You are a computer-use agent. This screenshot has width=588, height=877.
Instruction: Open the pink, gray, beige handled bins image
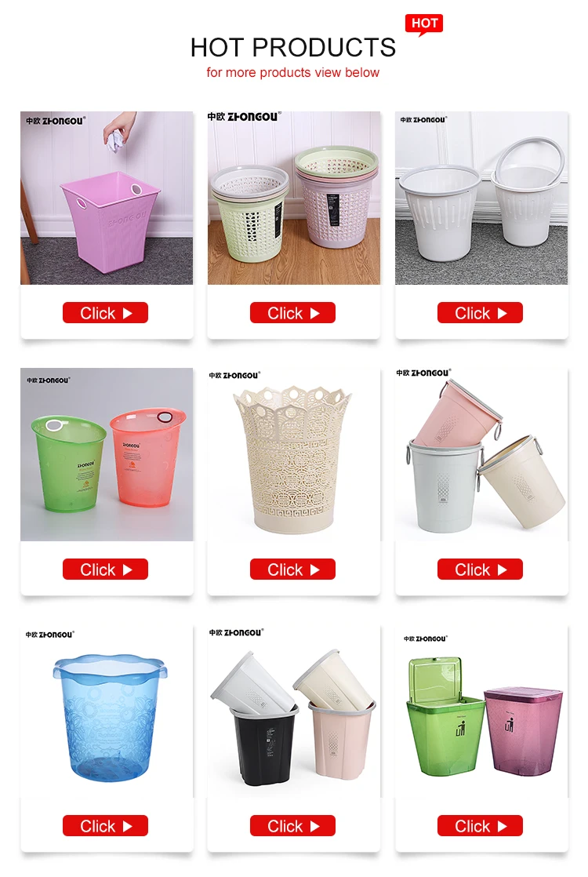pos(481,454)
